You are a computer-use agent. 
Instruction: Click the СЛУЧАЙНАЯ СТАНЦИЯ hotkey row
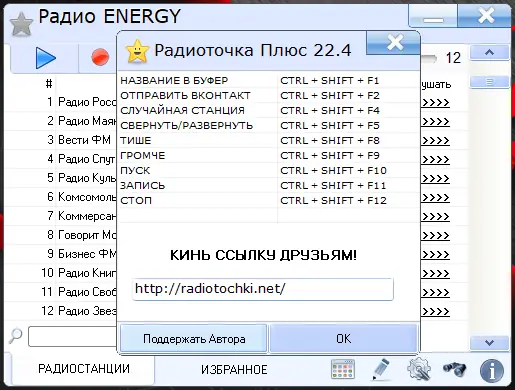268,110
